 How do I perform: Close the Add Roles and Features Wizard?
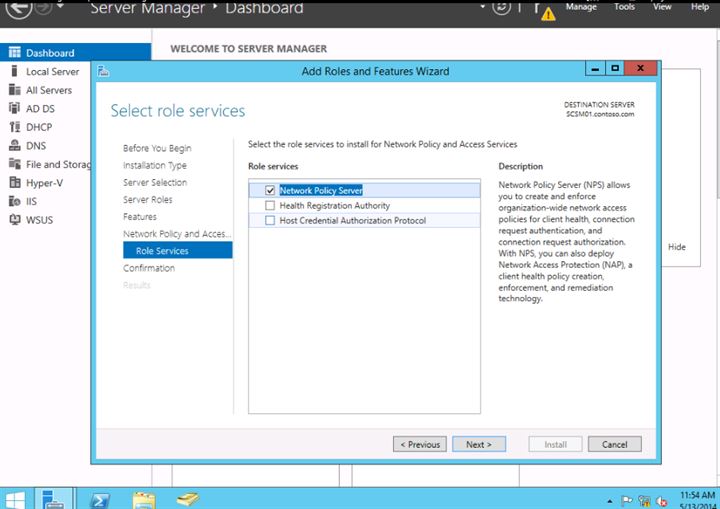pos(641,68)
